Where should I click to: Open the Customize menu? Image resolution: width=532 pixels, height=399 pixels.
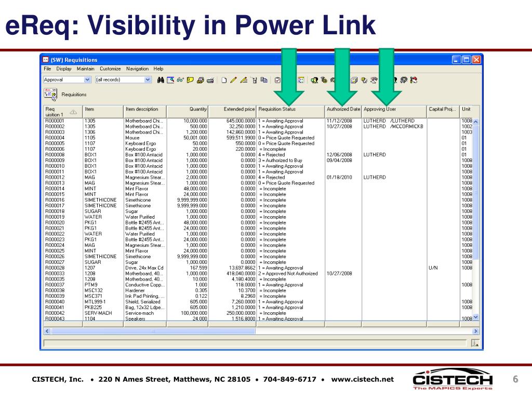point(110,69)
